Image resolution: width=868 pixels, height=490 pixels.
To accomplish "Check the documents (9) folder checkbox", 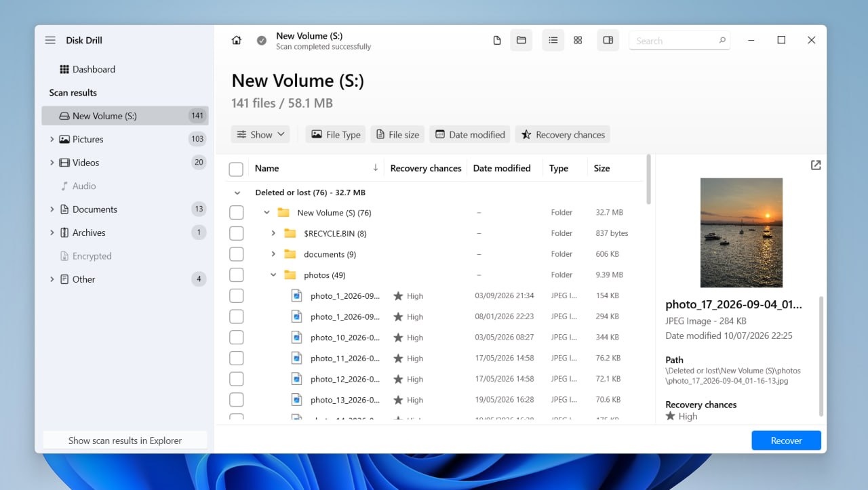I will point(236,254).
